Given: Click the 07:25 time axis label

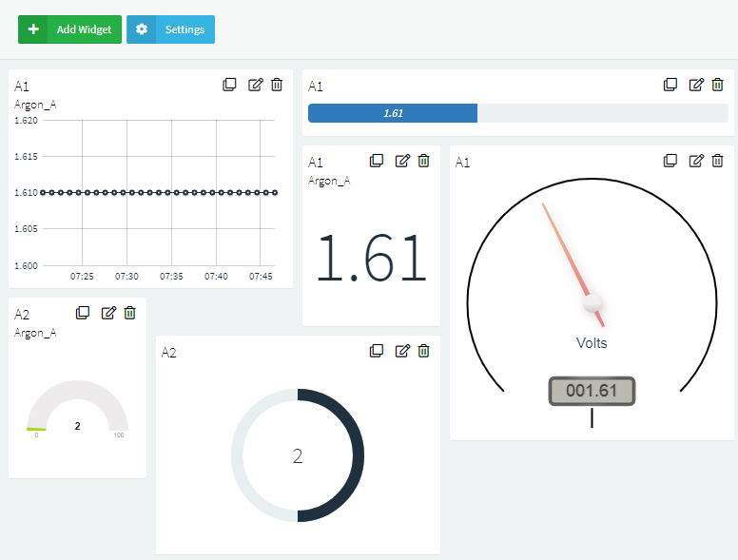Looking at the screenshot, I should [82, 277].
